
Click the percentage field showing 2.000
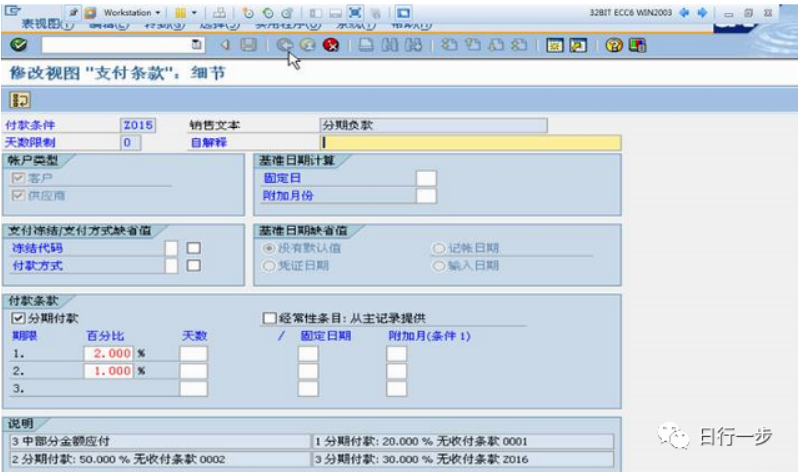(109, 354)
